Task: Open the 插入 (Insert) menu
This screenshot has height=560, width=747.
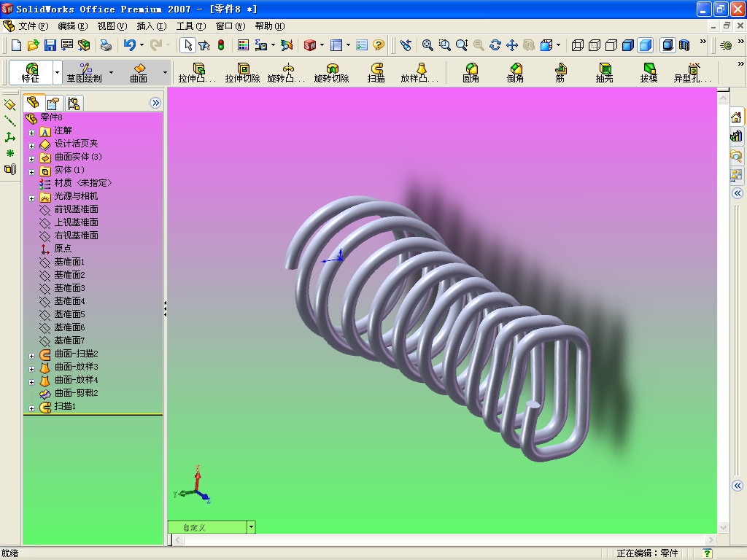Action: [x=152, y=26]
